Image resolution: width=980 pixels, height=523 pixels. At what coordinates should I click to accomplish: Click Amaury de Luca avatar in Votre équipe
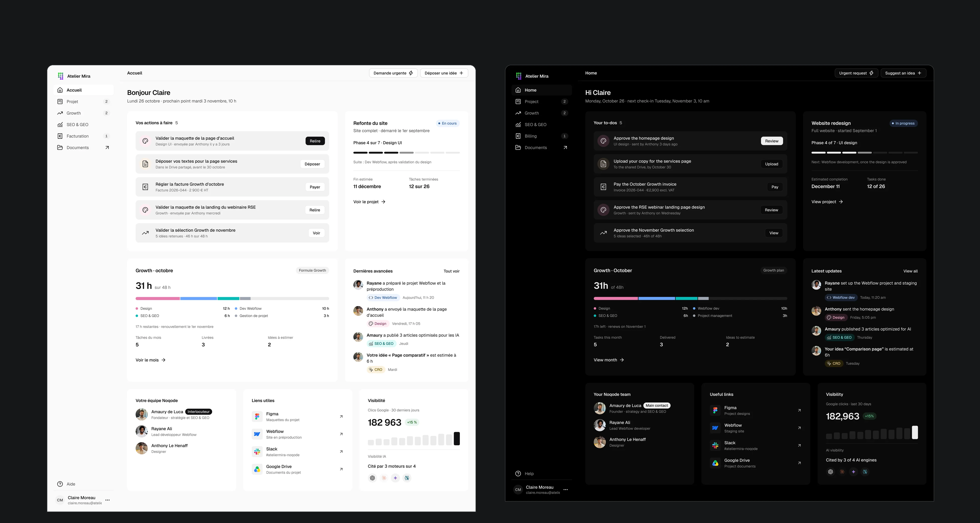click(x=141, y=414)
